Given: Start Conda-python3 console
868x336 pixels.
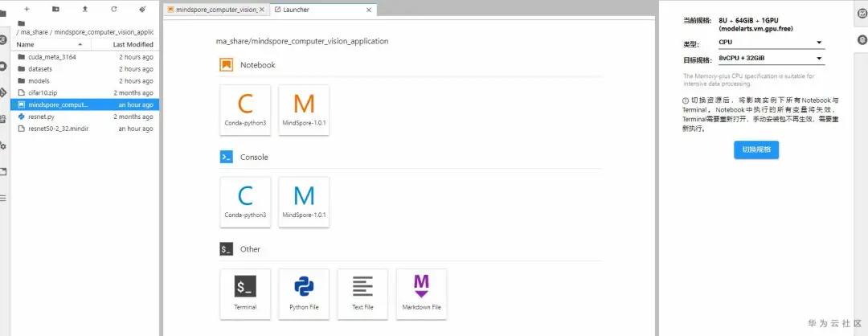Looking at the screenshot, I should pos(245,202).
